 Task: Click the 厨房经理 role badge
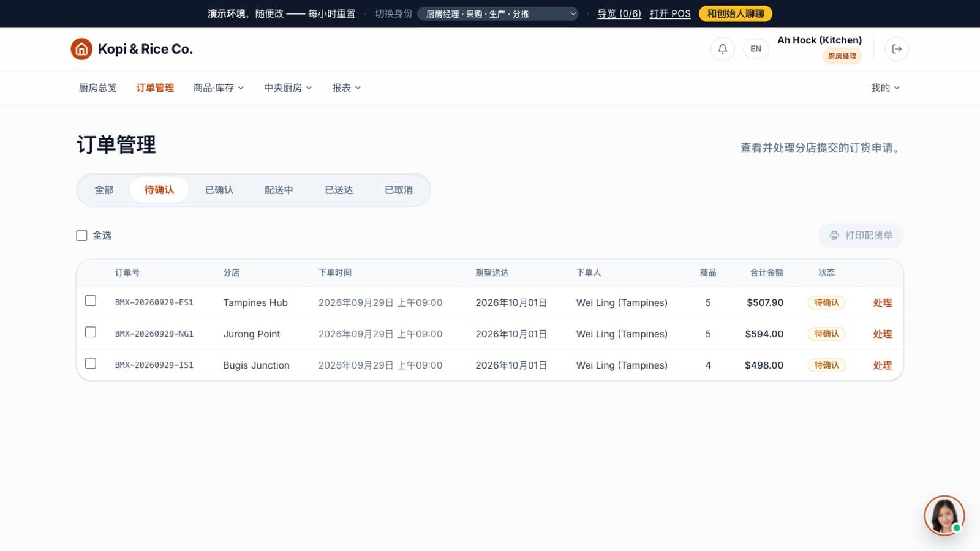[842, 56]
